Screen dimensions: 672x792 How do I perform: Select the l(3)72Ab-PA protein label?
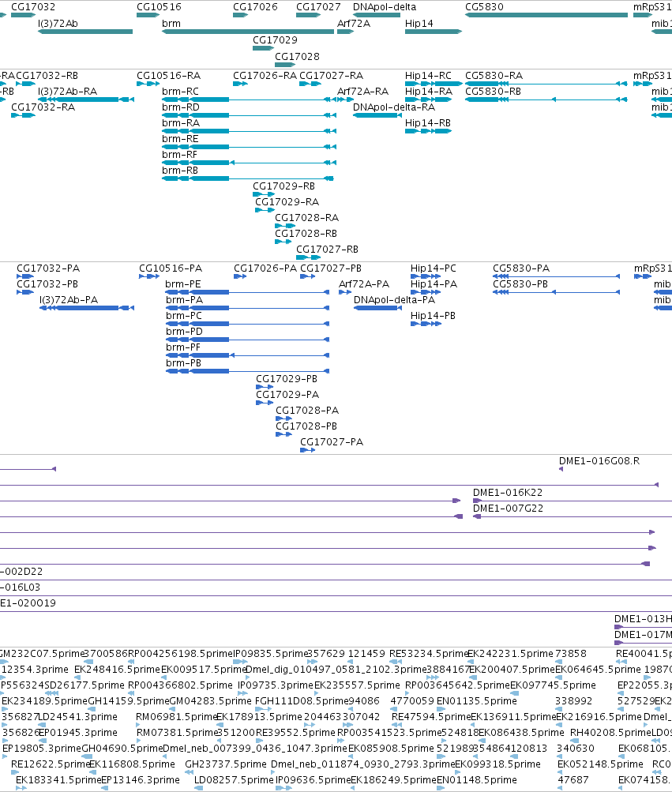point(69,300)
